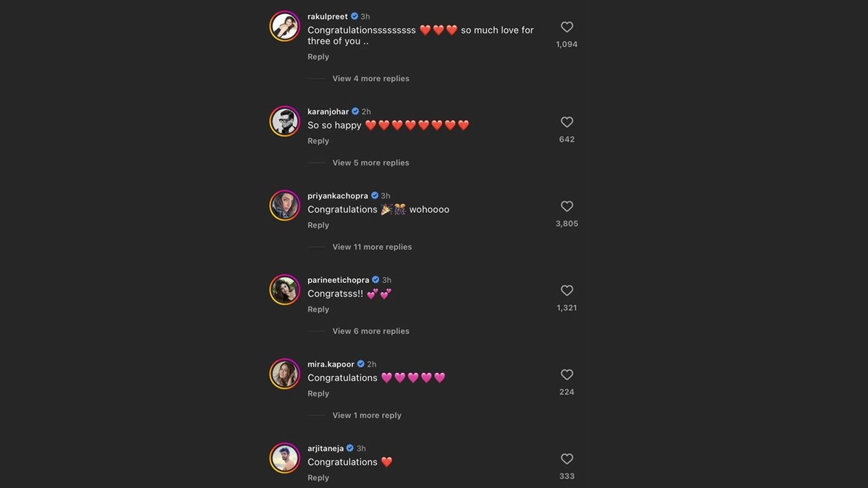868x488 pixels.
Task: Open arjitaneja's profile avatar
Action: (285, 458)
